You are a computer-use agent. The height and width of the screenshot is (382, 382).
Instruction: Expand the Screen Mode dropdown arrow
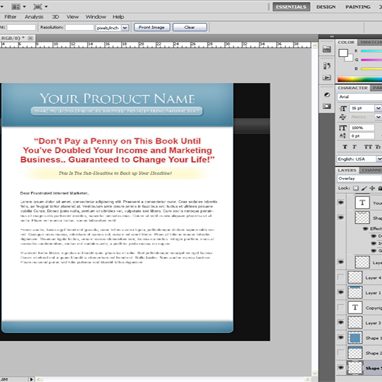coord(46,6)
